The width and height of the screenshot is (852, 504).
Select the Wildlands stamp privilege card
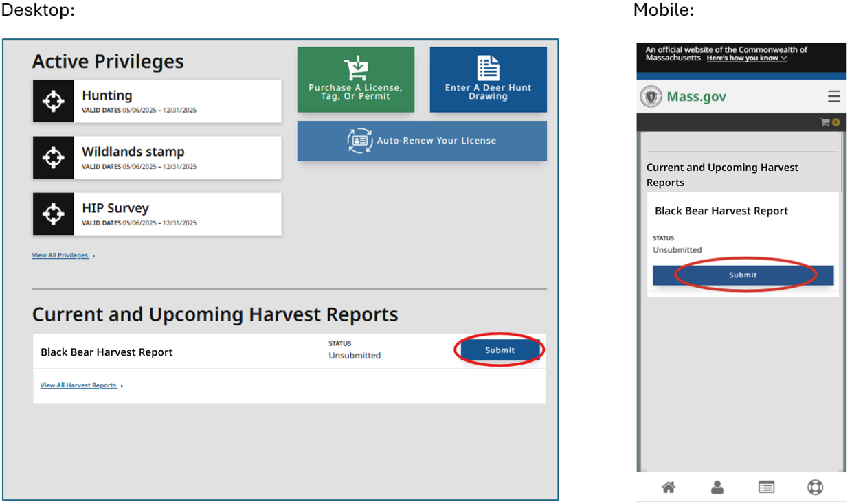point(177,157)
